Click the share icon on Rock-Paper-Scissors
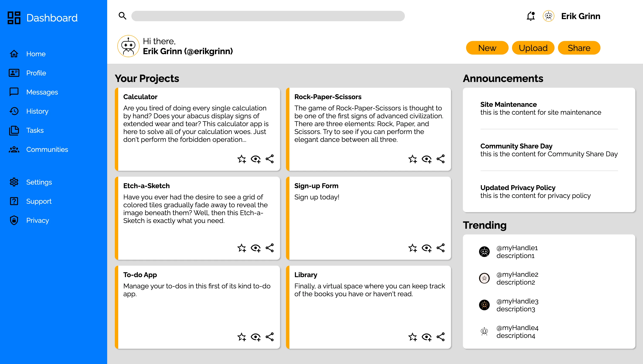The height and width of the screenshot is (364, 643). [441, 158]
